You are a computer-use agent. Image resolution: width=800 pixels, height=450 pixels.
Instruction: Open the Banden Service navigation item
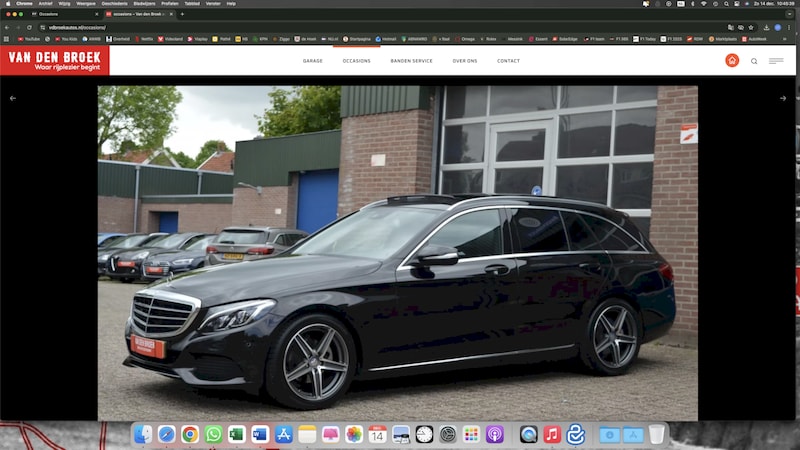[412, 61]
